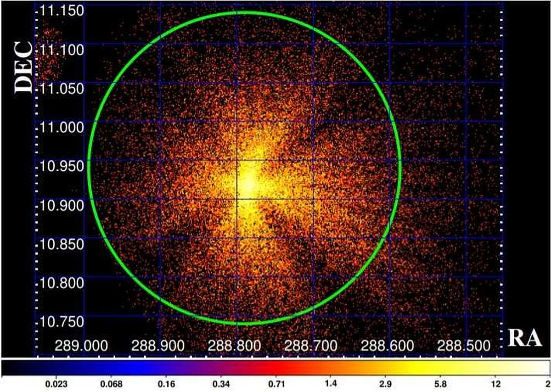Click the 1.4 colorbar value
Viewport: 551px width, 392px height.
pos(331,384)
